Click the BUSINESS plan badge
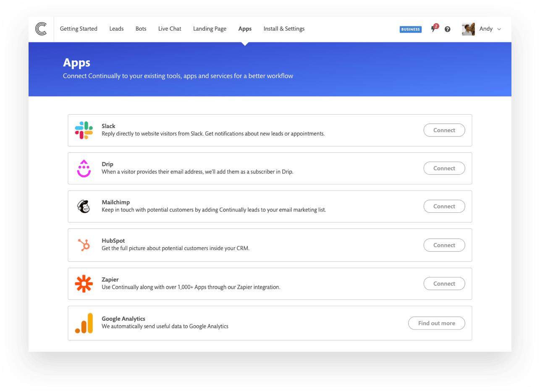 [410, 29]
